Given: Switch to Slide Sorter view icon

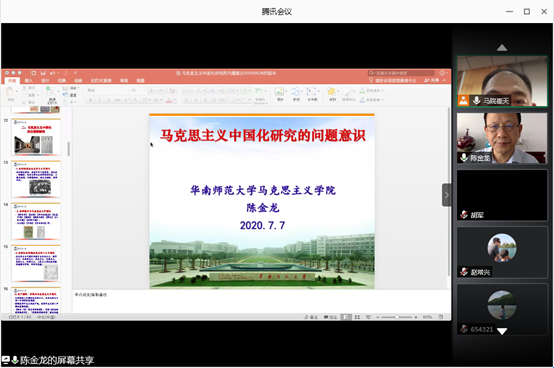Looking at the screenshot, I should coord(357,317).
